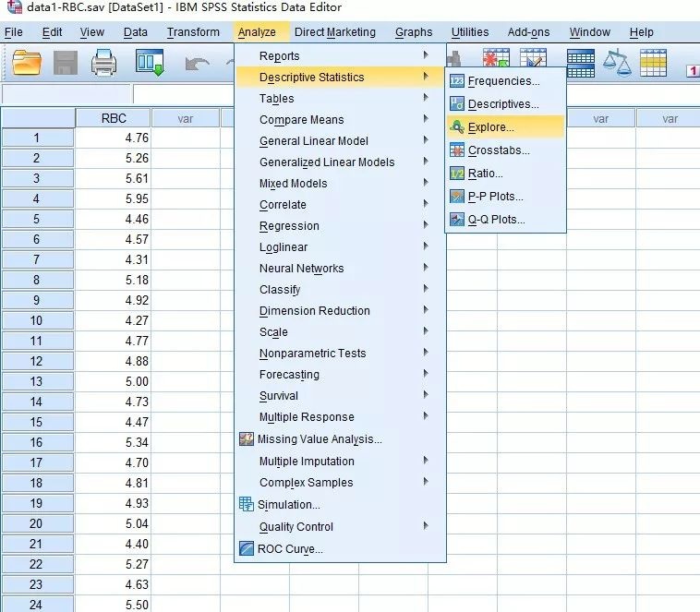Click the Select Cases toolbar icon
The width and height of the screenshot is (700, 612).
(x=653, y=63)
